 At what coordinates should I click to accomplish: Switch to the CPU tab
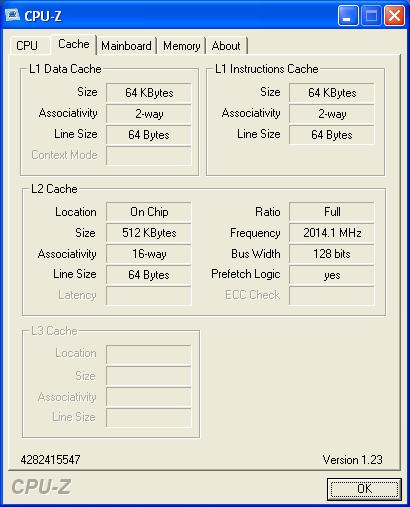[x=27, y=46]
